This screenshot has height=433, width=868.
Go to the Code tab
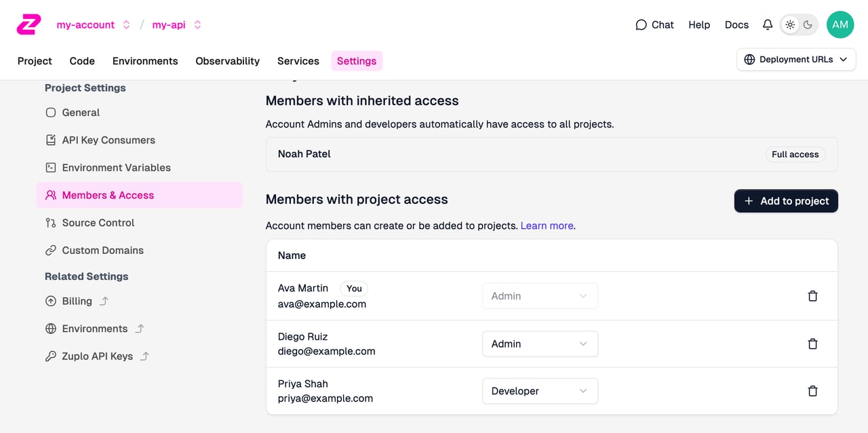coord(82,61)
